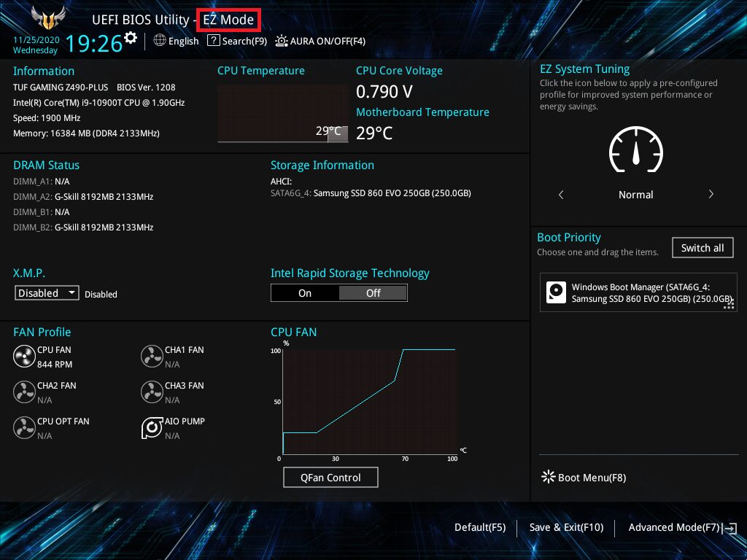Click the left chevron under EZ System Tuning
747x560 pixels.
point(560,194)
